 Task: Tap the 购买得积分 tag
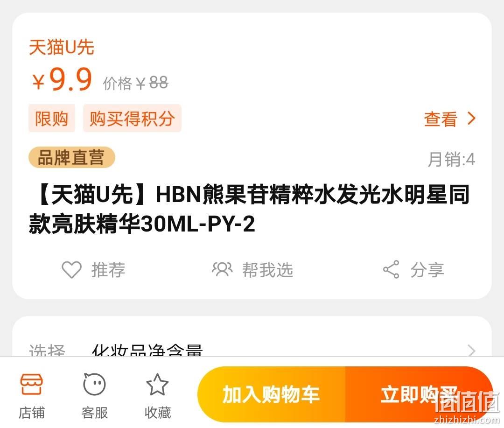[132, 119]
